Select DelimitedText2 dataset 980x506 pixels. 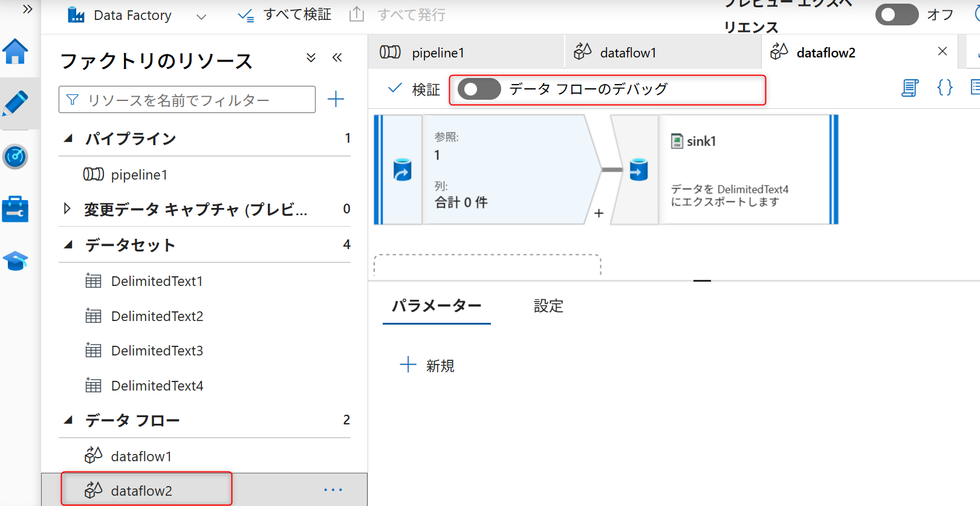pyautogui.click(x=157, y=316)
